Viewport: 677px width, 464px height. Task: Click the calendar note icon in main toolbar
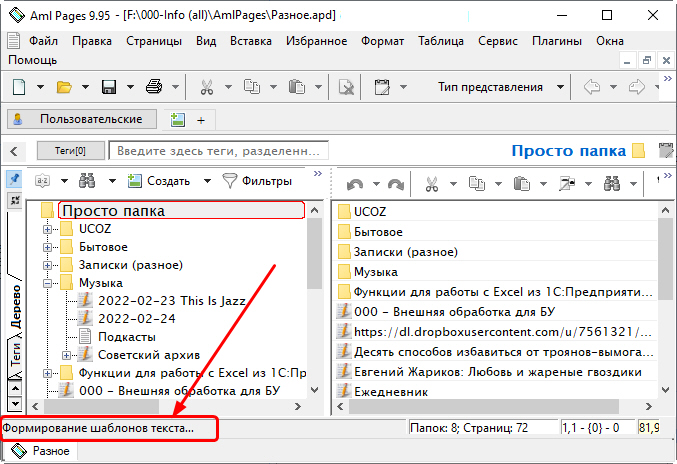pyautogui.click(x=382, y=87)
